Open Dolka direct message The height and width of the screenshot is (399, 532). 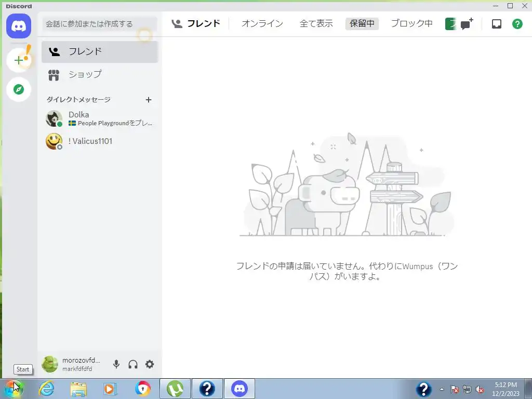pos(100,119)
